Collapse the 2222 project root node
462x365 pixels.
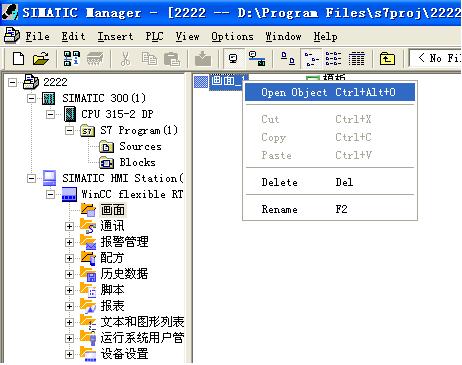[12, 82]
